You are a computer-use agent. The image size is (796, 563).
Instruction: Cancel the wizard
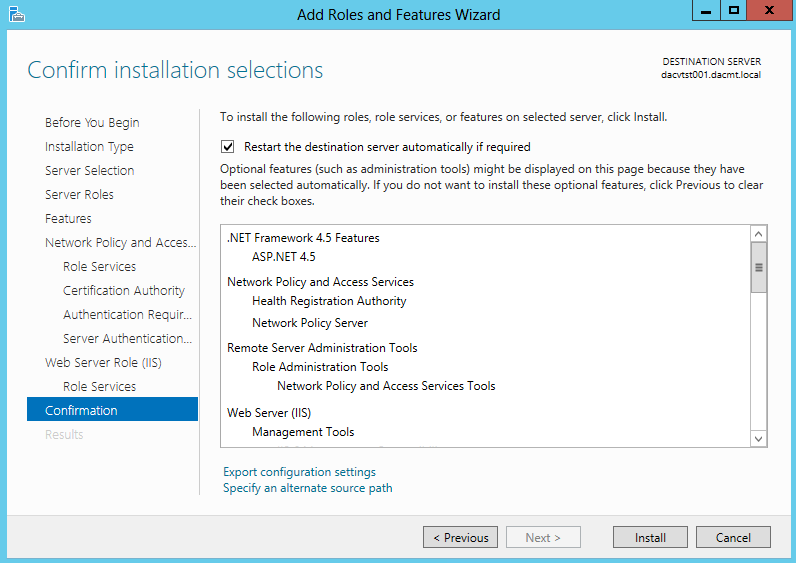tap(733, 537)
